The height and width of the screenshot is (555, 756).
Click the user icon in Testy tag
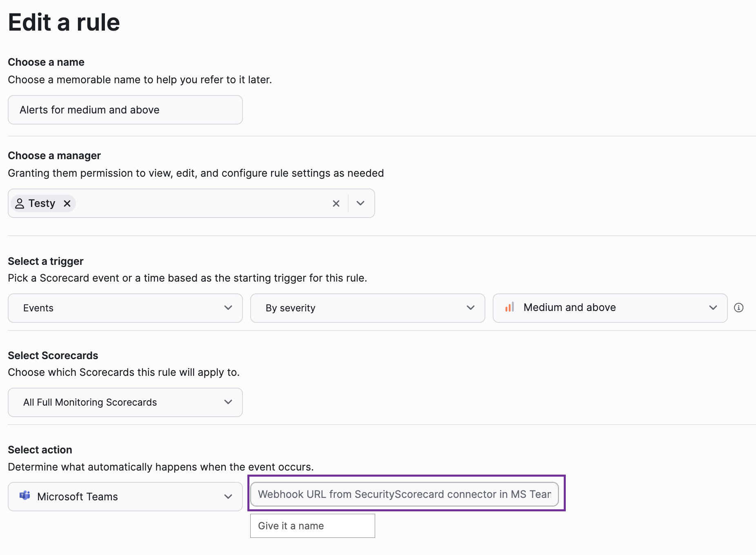coord(20,203)
